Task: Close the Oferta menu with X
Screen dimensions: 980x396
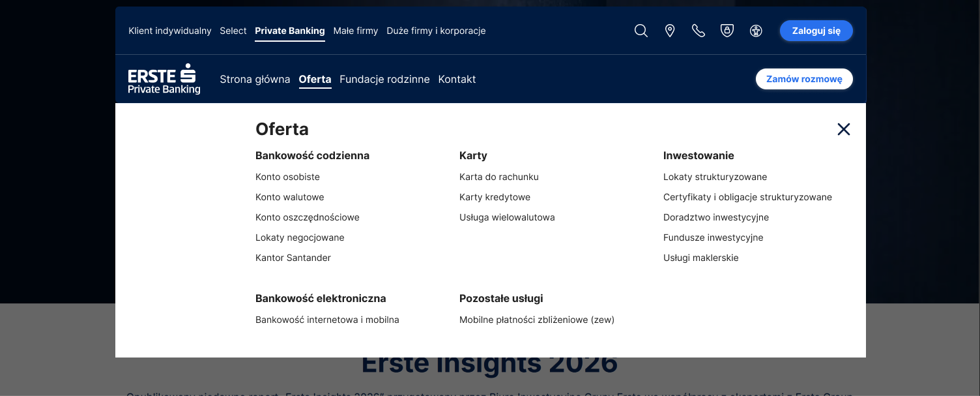Action: [x=844, y=129]
